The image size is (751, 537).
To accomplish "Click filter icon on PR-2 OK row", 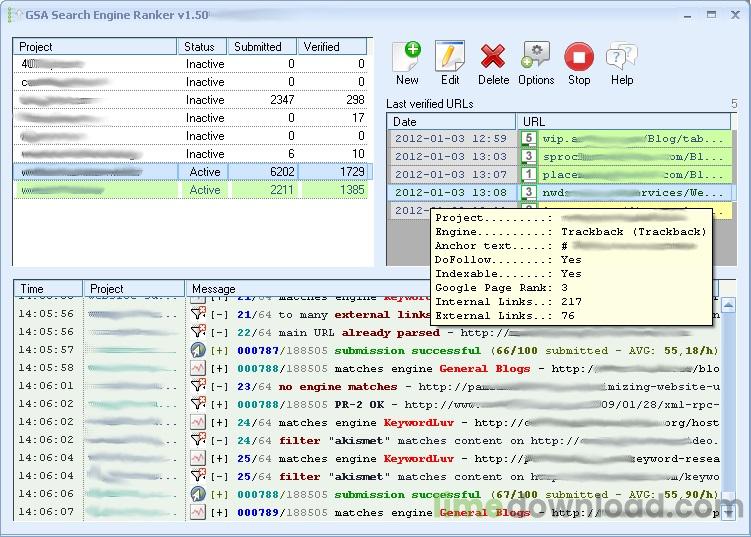I will [x=198, y=404].
